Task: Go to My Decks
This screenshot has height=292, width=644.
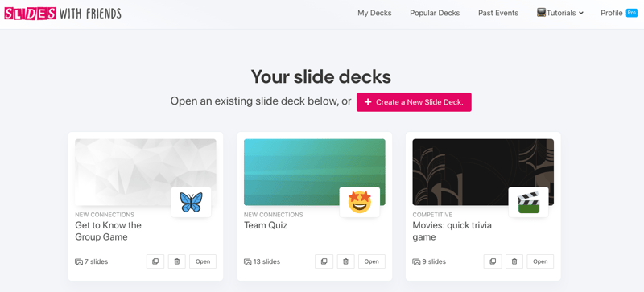Action: click(374, 13)
